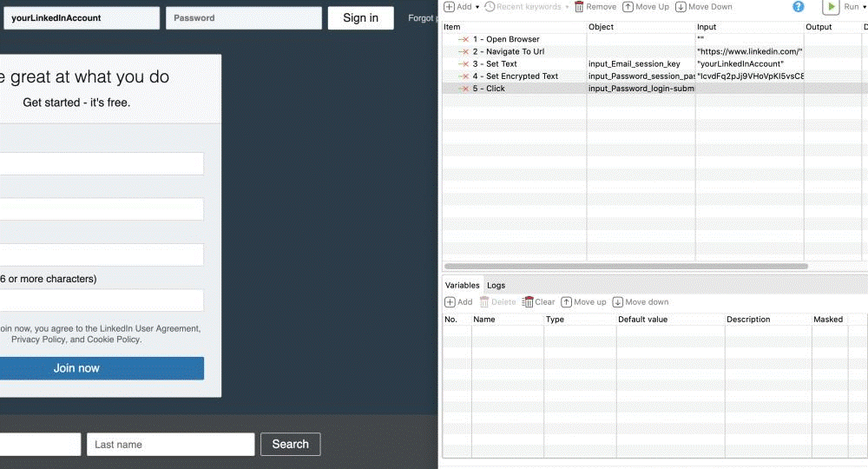Image resolution: width=868 pixels, height=469 pixels.
Task: Click the No. column header
Action: click(x=451, y=320)
